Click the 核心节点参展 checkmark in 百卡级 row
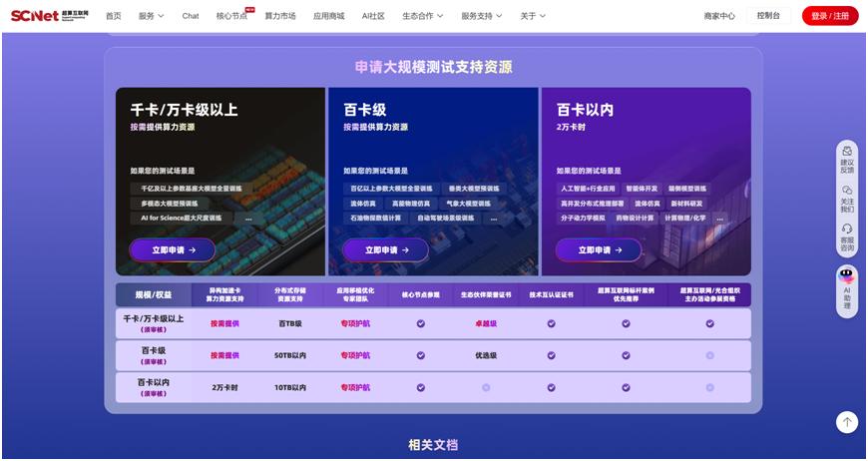868x461 pixels. pyautogui.click(x=421, y=355)
